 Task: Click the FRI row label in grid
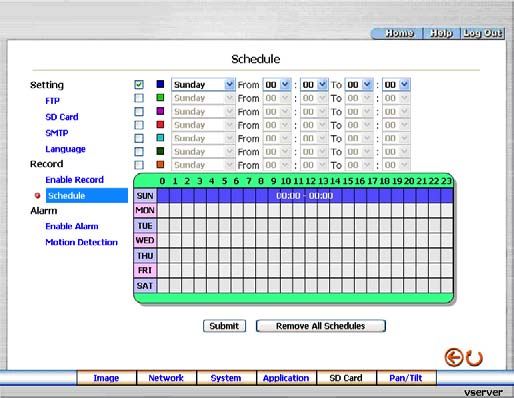tap(145, 270)
